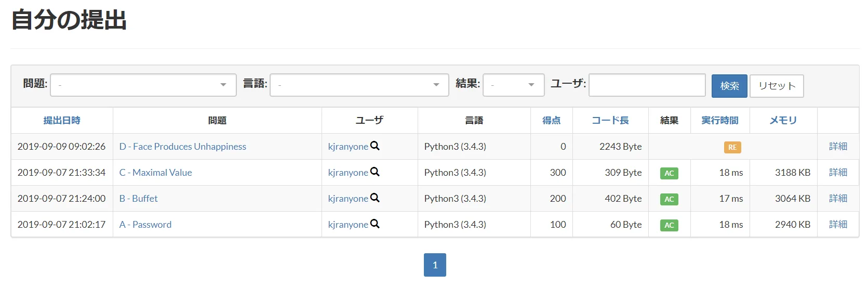
Task: Click AC badge in Maximal Value row
Action: pos(669,173)
